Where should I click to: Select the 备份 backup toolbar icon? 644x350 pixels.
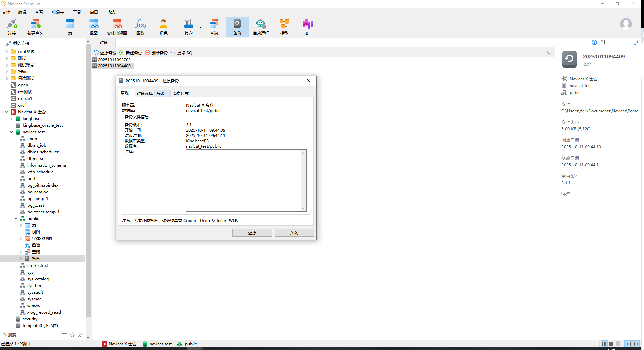(237, 27)
